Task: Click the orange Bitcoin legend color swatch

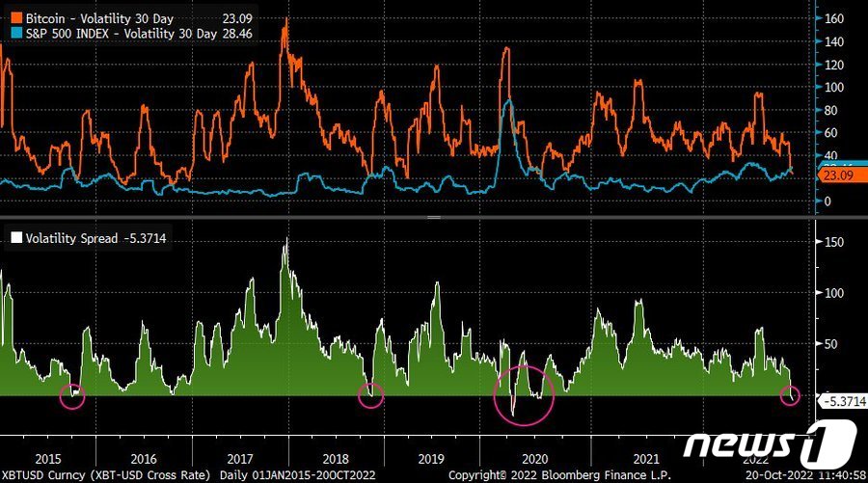Action: (x=16, y=18)
